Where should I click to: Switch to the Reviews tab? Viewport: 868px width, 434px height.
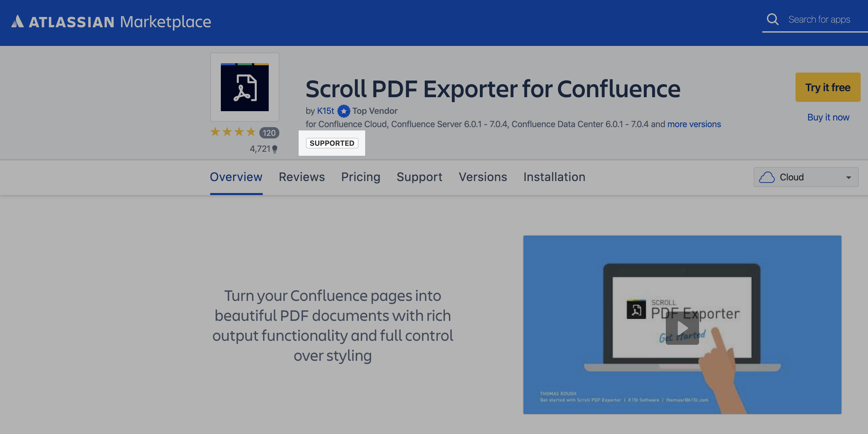point(302,177)
